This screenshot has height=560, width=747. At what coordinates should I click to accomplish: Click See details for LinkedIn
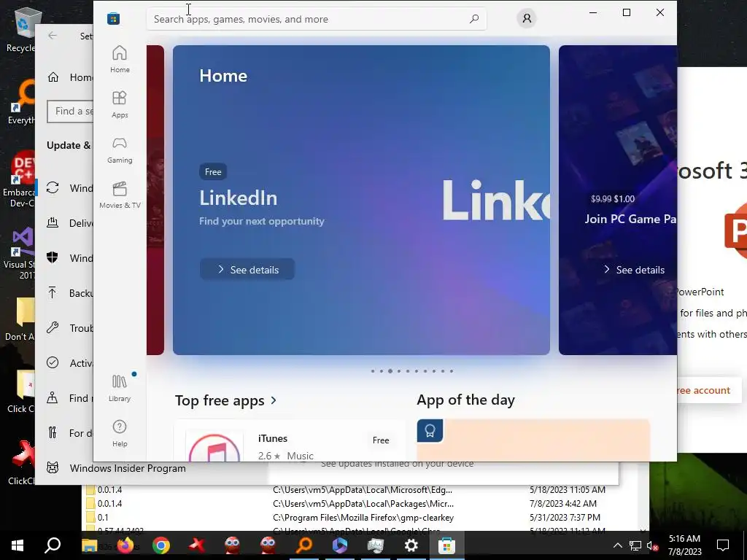[x=247, y=270]
